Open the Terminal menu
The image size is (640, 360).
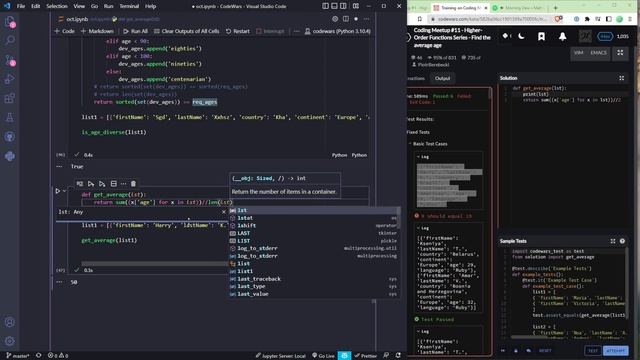(x=129, y=6)
